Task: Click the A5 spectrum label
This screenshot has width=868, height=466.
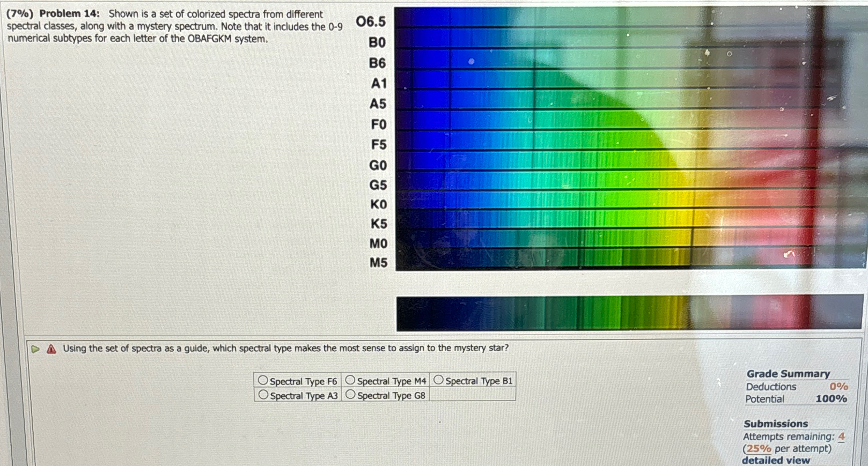Action: [x=378, y=104]
